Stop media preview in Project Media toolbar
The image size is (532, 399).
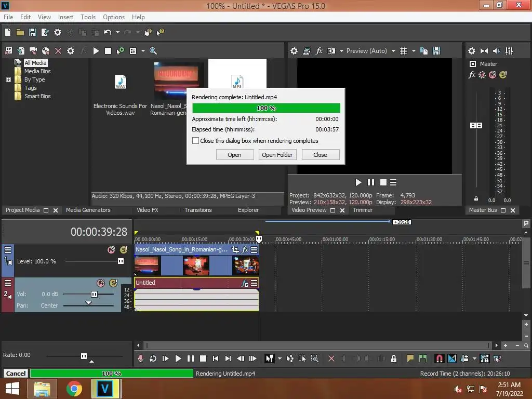[108, 51]
